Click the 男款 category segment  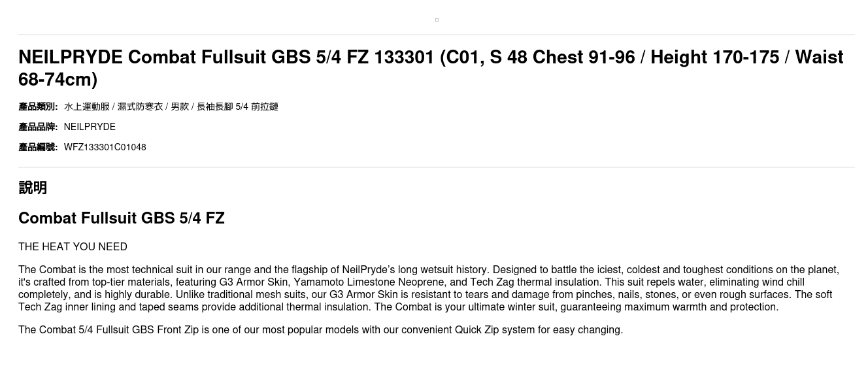(180, 107)
